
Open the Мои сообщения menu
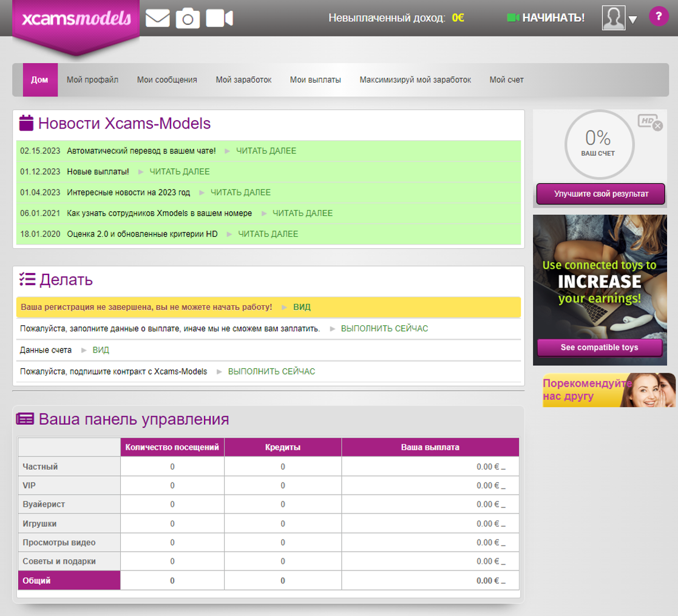click(167, 80)
